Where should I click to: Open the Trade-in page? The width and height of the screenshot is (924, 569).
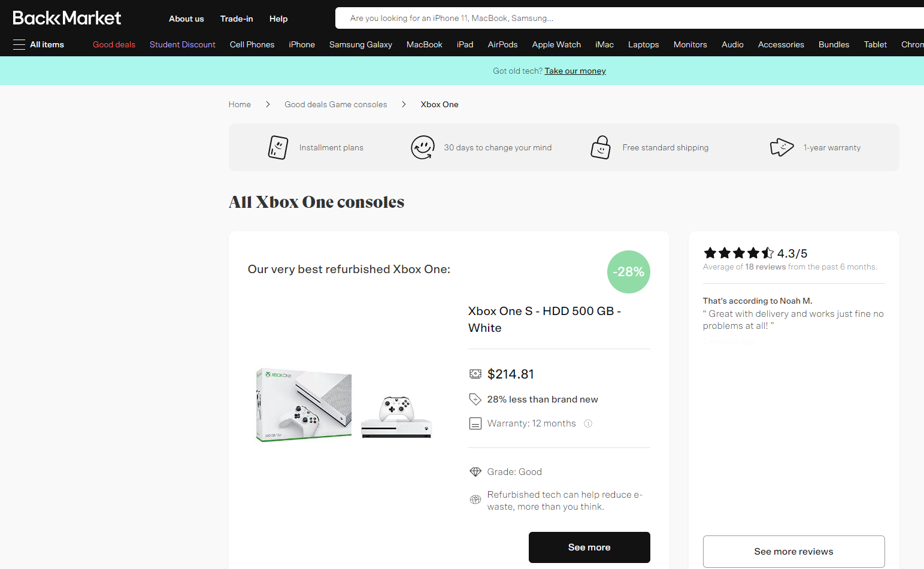click(x=237, y=19)
